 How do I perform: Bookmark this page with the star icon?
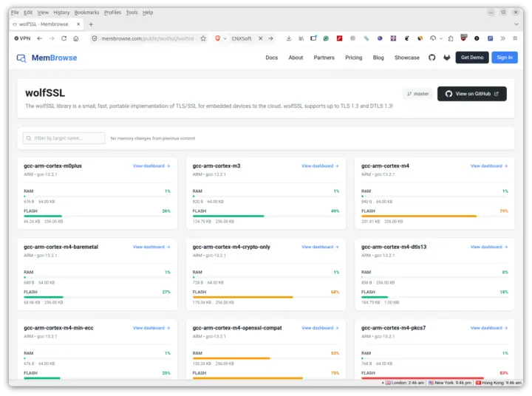click(203, 38)
